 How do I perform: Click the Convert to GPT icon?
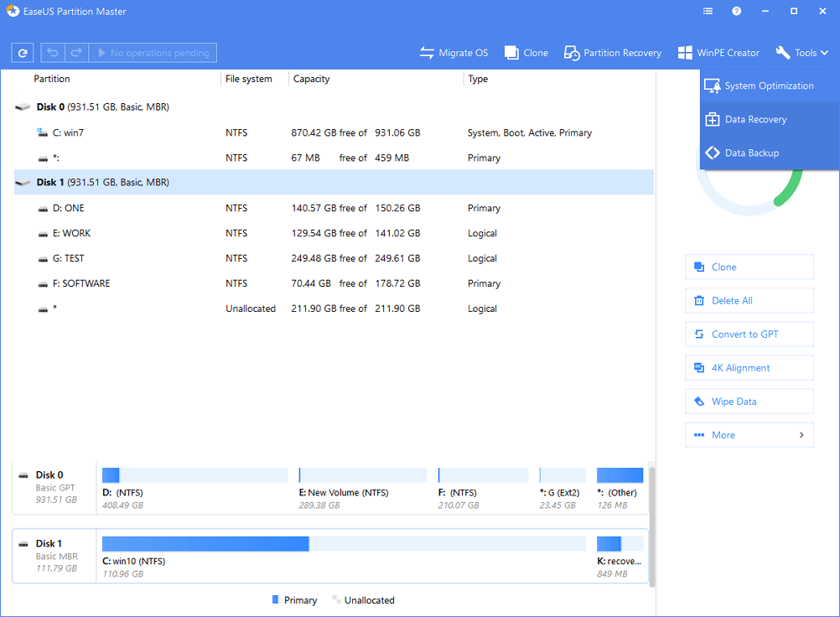point(699,334)
